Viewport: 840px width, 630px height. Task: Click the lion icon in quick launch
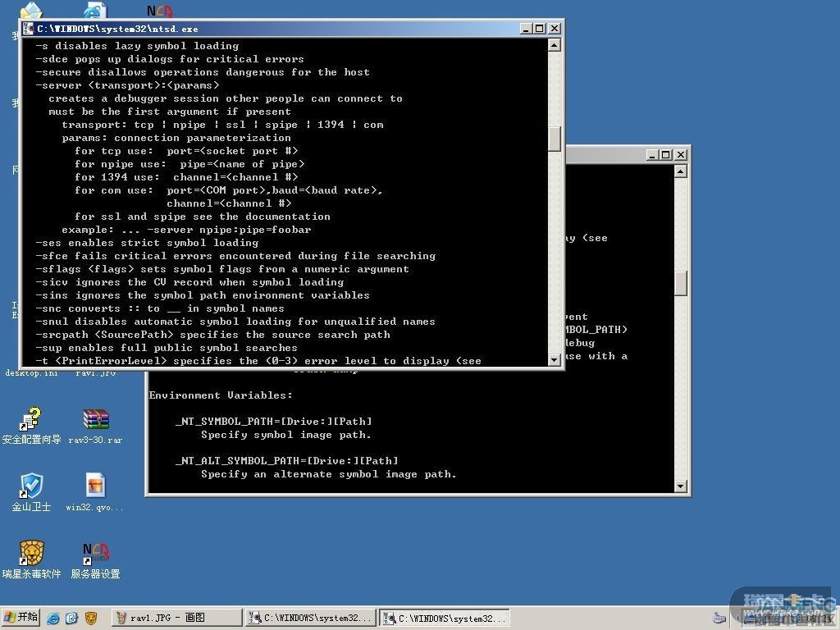coord(91,618)
